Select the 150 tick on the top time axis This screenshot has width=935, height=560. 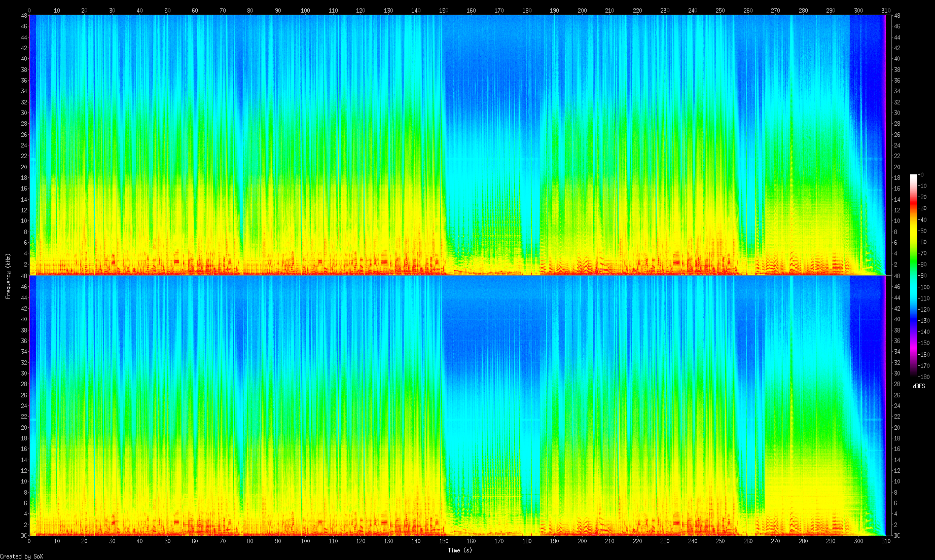(444, 10)
